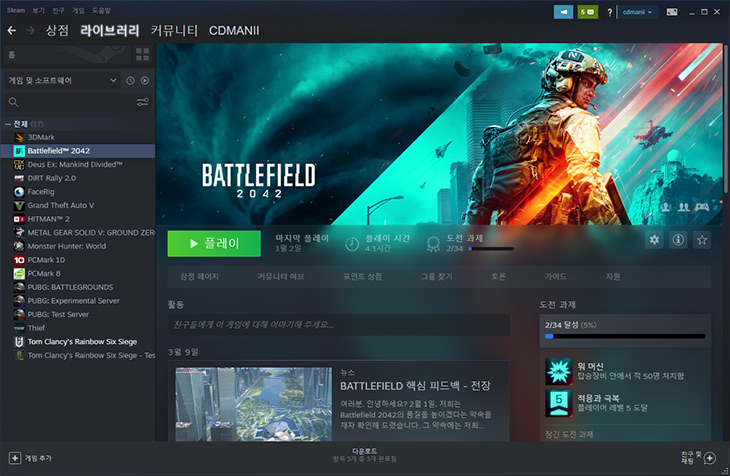Select PUBG: BATTLEGROUNDS in list

(x=78, y=287)
